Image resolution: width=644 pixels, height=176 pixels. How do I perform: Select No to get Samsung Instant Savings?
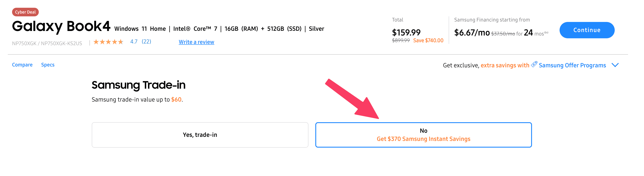point(423,135)
